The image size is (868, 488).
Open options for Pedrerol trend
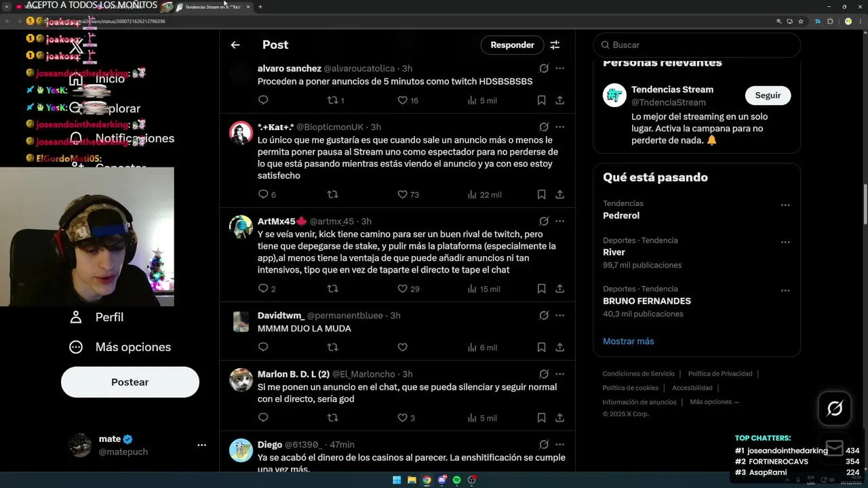785,205
